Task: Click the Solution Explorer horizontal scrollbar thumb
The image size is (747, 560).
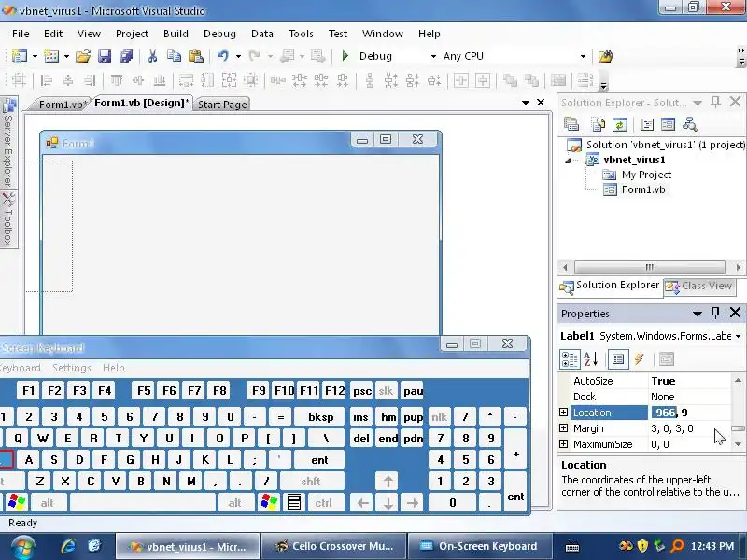Action: pos(649,267)
